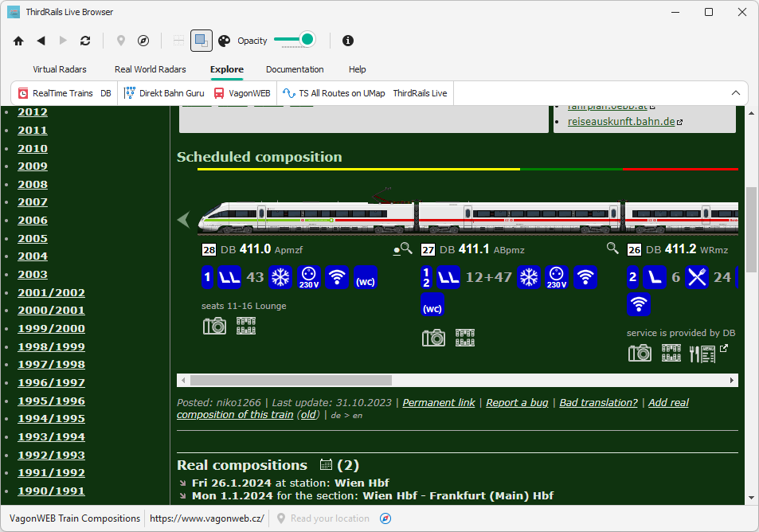The height and width of the screenshot is (532, 759).
Task: Open the color palette icon
Action: pos(224,41)
